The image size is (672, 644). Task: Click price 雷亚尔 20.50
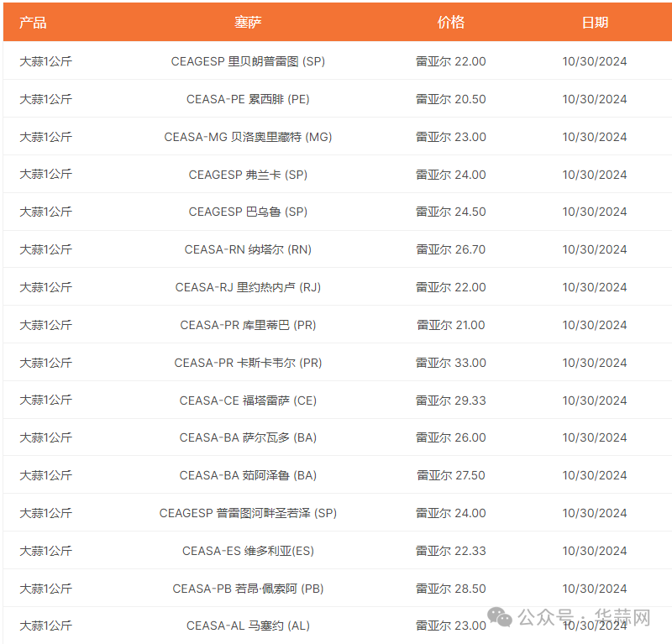451,99
